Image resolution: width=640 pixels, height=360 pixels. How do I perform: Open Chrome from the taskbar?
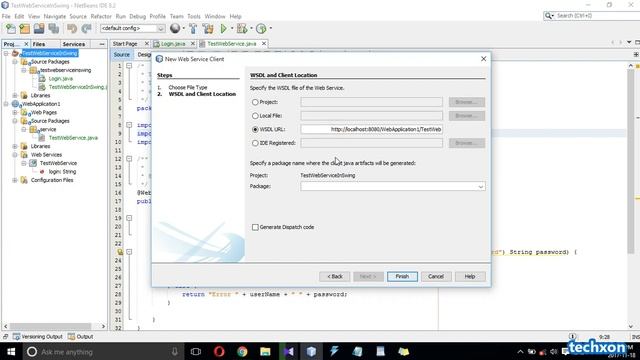click(x=242, y=351)
